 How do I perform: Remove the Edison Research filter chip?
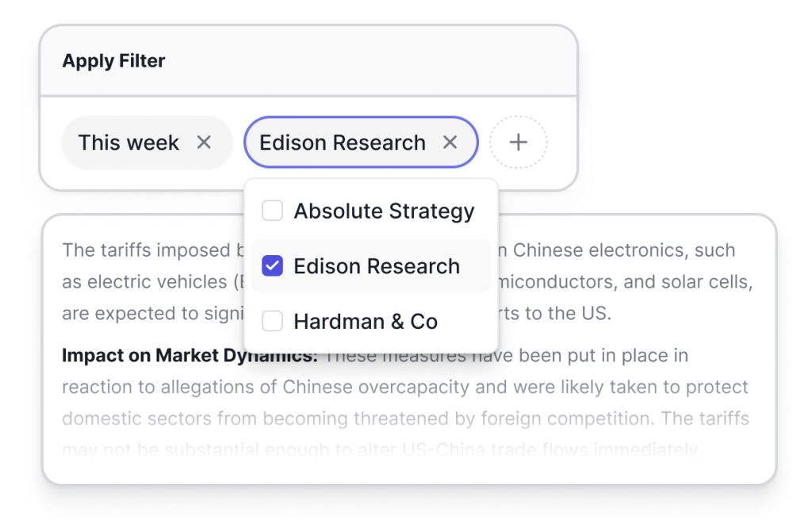pyautogui.click(x=450, y=143)
